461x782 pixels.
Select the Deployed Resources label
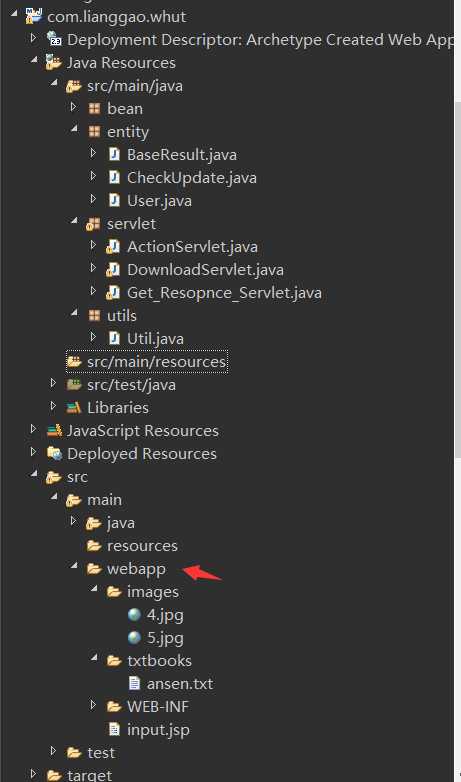[x=142, y=454]
